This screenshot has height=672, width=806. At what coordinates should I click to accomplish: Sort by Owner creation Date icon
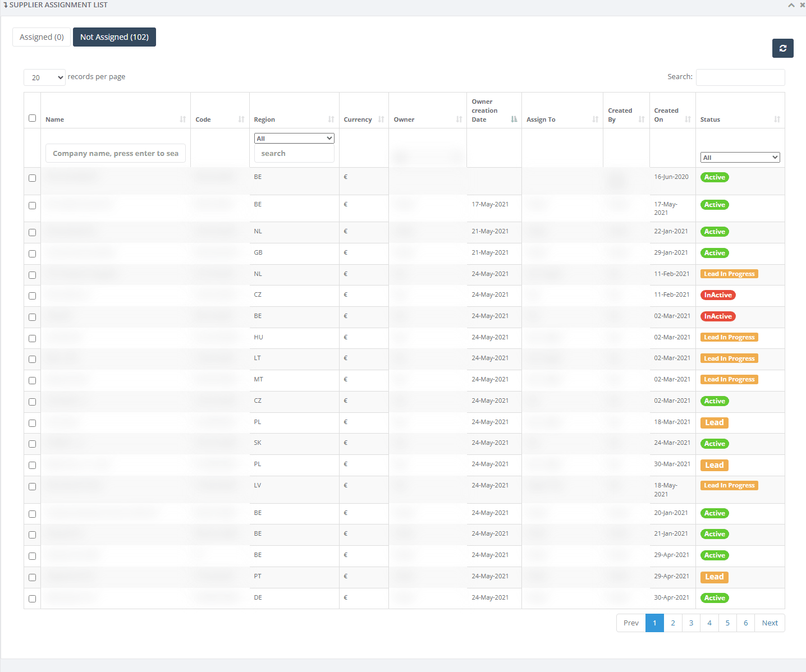click(x=514, y=119)
